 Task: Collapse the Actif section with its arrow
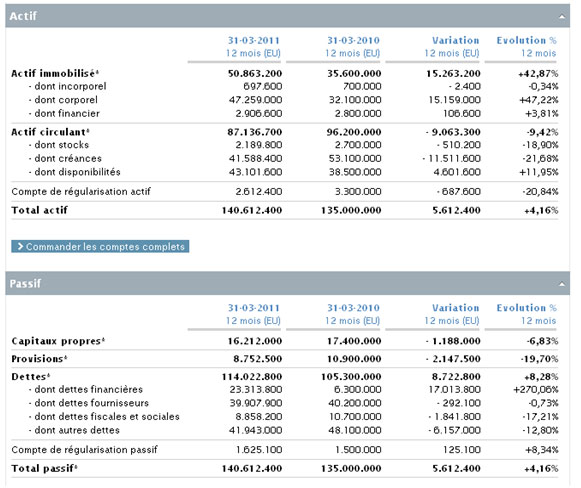pyautogui.click(x=562, y=16)
